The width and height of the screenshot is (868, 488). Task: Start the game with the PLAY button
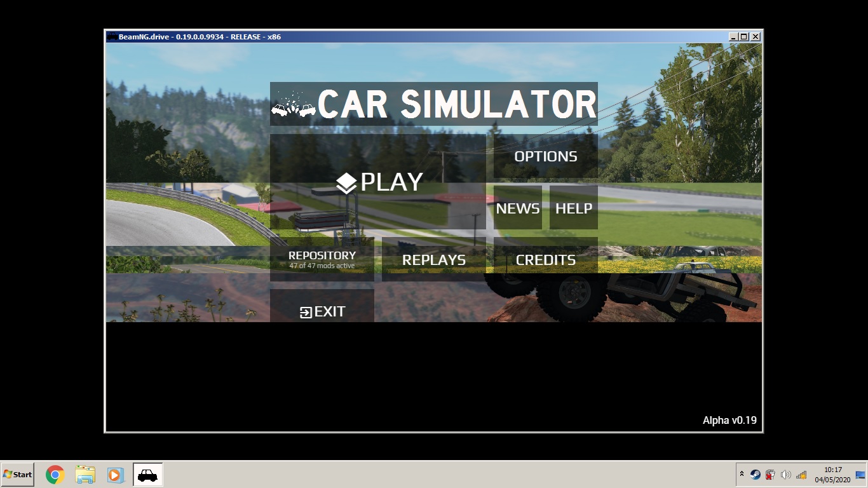click(x=378, y=182)
